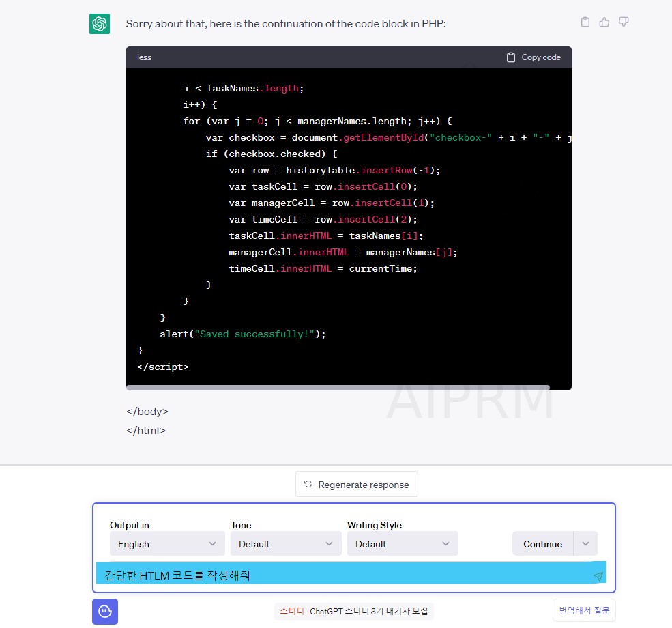
Task: Click the 'timeCell.innerHTML = currentTime;' line
Action: (x=323, y=268)
